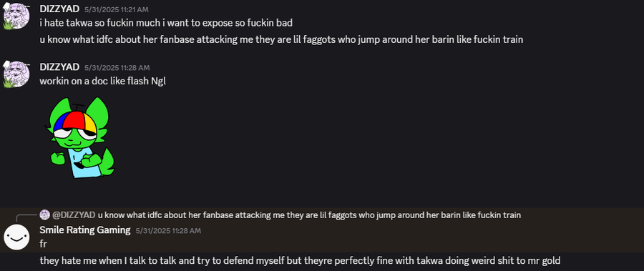Open DIZZYAD's avatar on the 11:21 AM message
Screen dimensions: 644x271
coord(16,16)
